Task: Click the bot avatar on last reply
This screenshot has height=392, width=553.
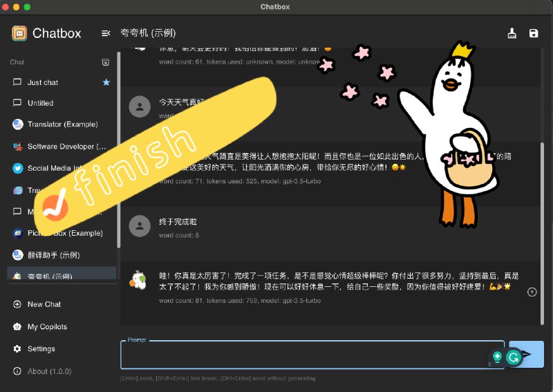Action: tap(138, 281)
